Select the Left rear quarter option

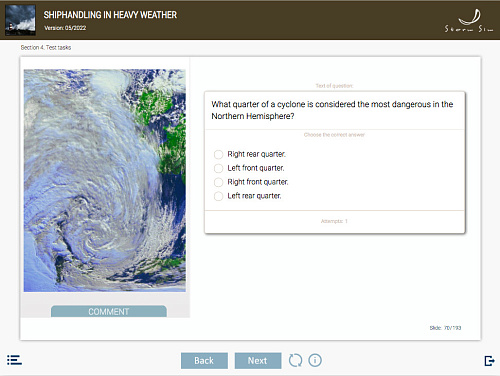coord(218,196)
